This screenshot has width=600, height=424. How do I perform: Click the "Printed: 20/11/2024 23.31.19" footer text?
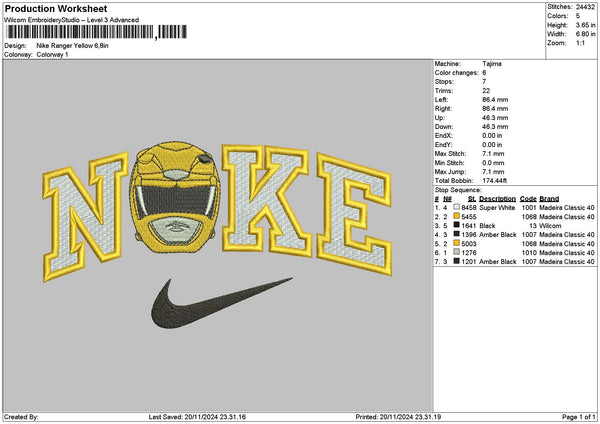point(398,417)
